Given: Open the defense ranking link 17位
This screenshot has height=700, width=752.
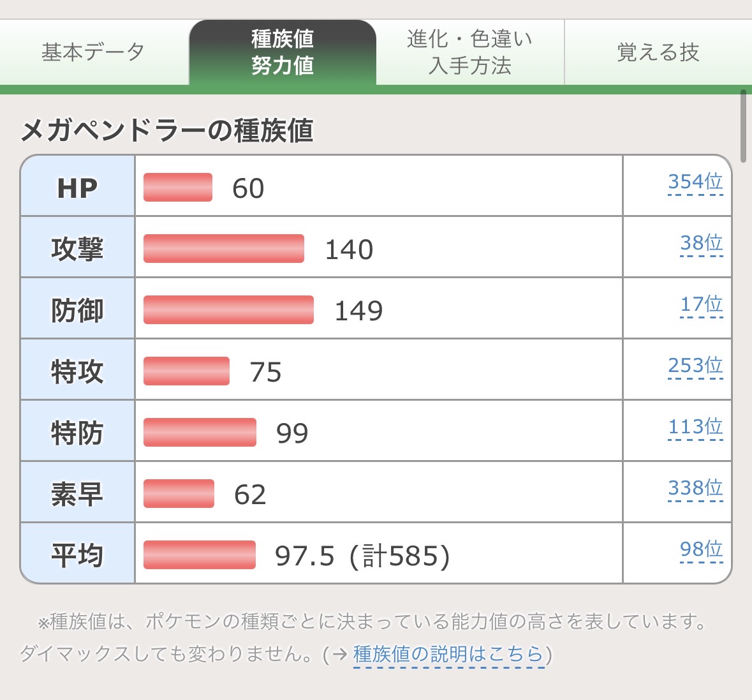Looking at the screenshot, I should [701, 304].
